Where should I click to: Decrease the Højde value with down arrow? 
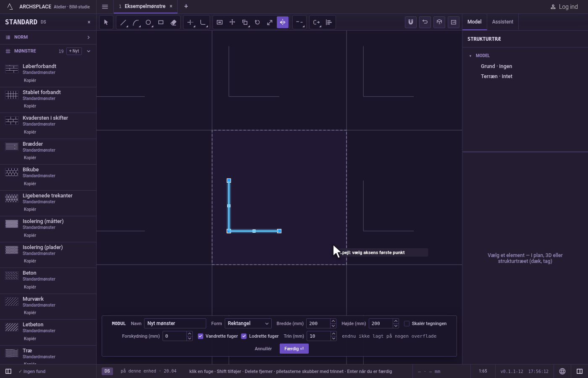tap(396, 326)
